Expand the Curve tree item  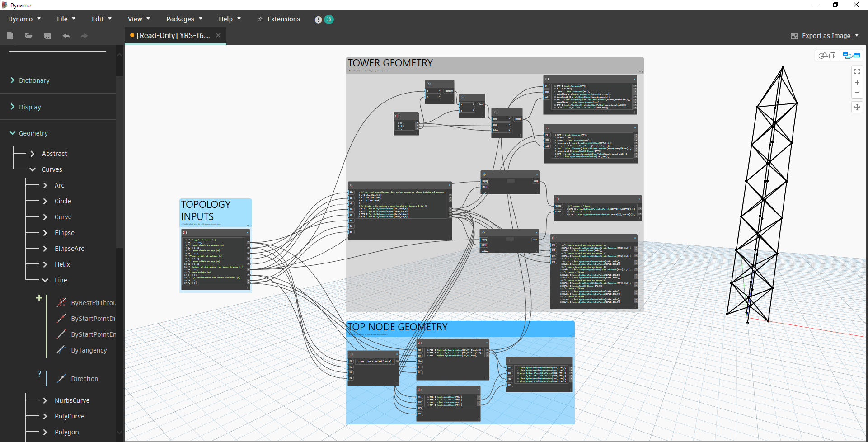45,217
